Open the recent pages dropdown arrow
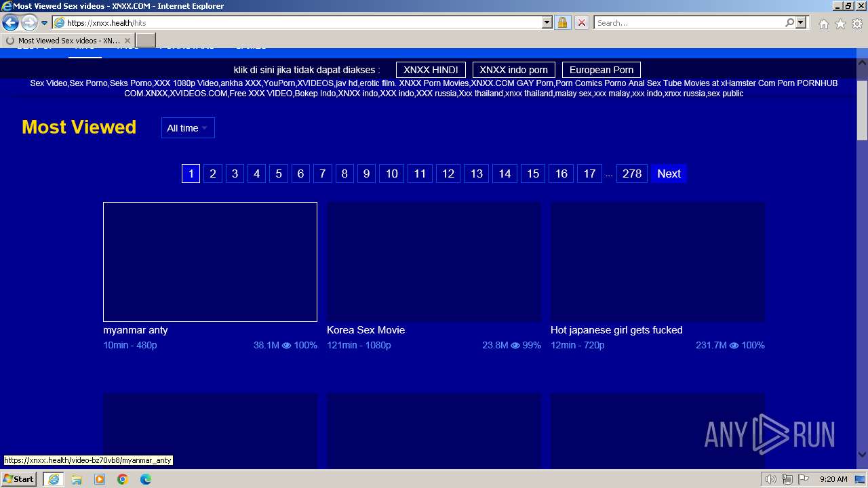 (x=45, y=23)
